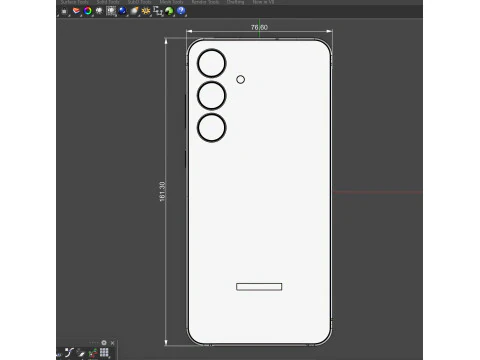Select the dotted render-frame icon
480x360 pixels.
coord(111,11)
